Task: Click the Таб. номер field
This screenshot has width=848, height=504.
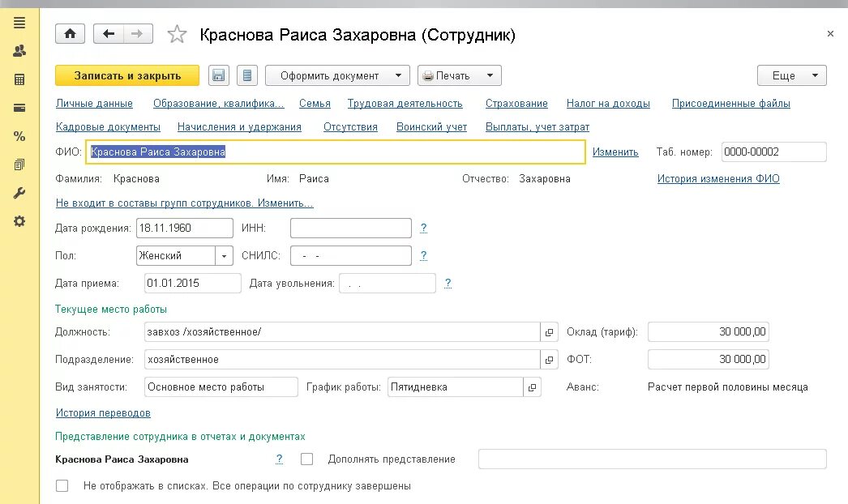Action: pyautogui.click(x=774, y=152)
